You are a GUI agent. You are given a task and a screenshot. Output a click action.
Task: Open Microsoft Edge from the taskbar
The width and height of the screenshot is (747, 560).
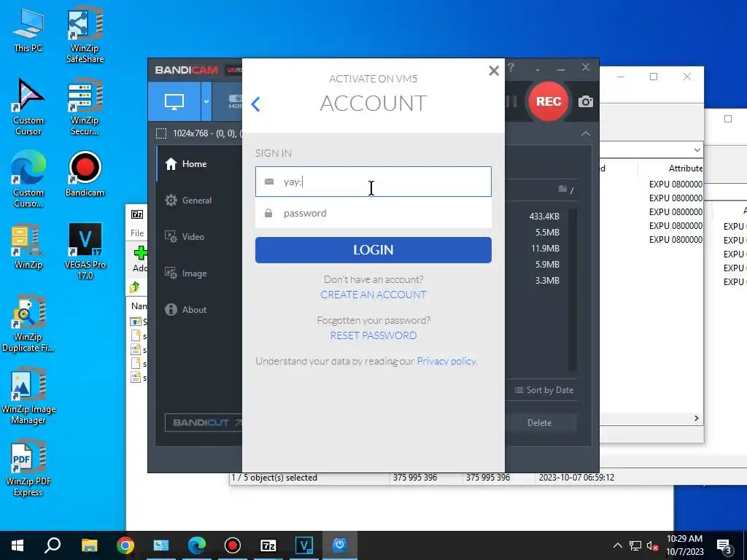coord(197,545)
